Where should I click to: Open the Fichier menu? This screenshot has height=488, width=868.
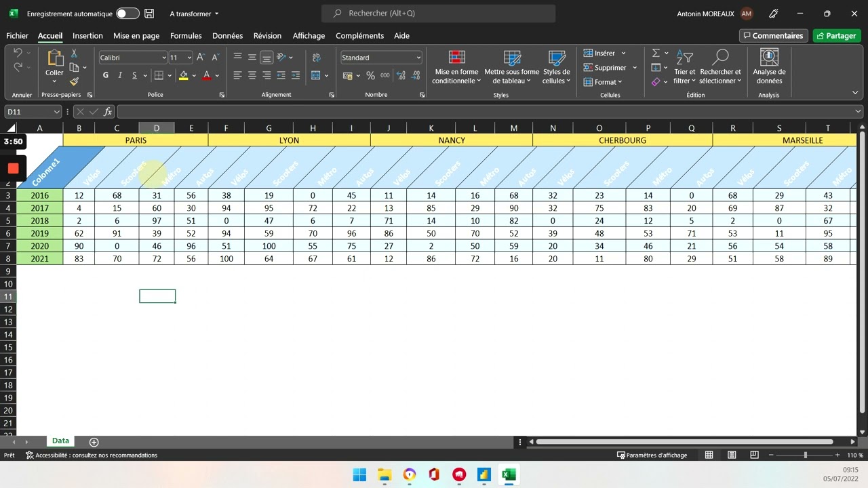point(17,36)
